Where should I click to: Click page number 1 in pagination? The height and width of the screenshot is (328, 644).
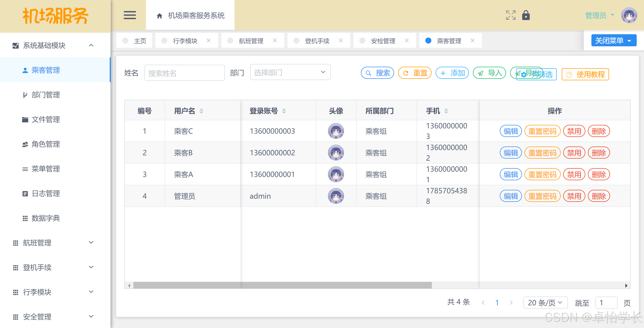point(497,303)
